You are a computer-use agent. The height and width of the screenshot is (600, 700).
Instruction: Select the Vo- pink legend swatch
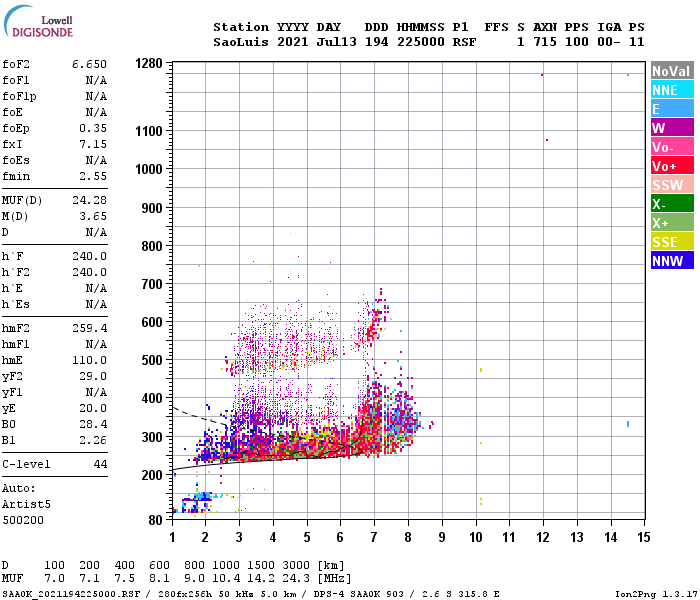[672, 147]
